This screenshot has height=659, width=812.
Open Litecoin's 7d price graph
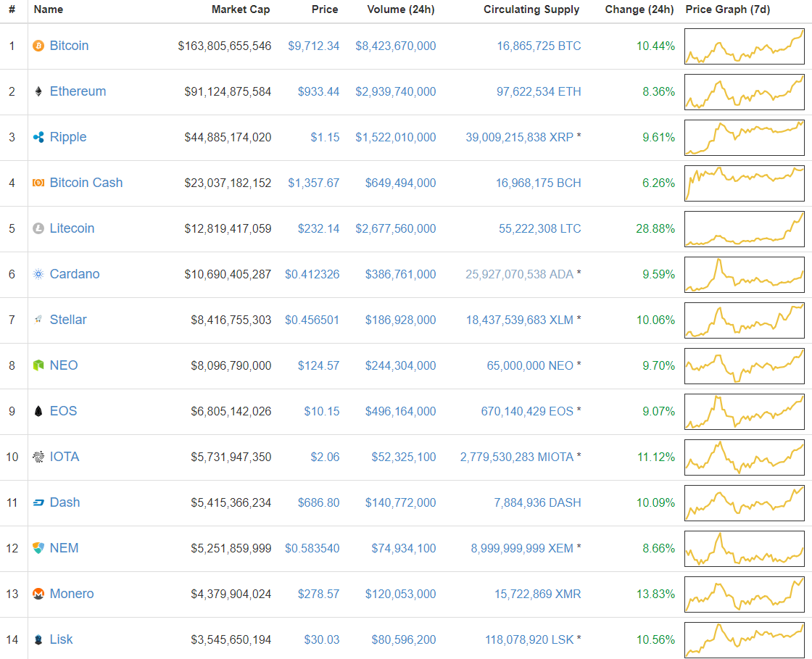[x=744, y=228]
